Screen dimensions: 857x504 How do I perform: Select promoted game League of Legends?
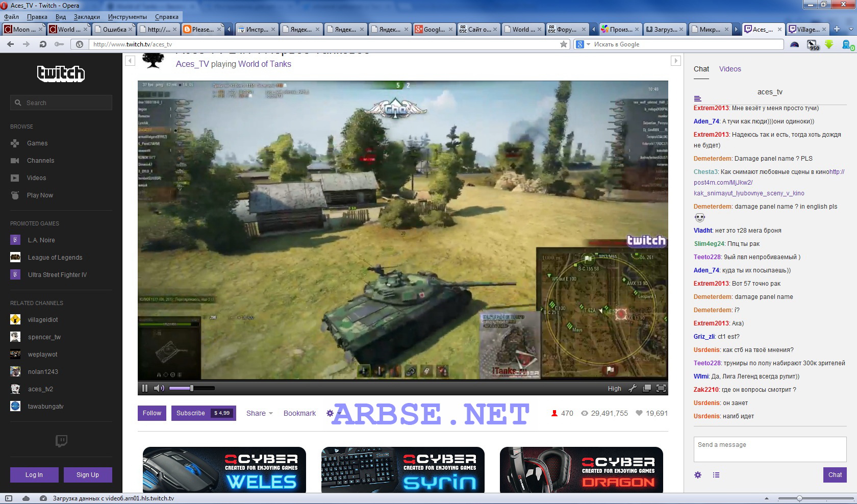(x=55, y=258)
